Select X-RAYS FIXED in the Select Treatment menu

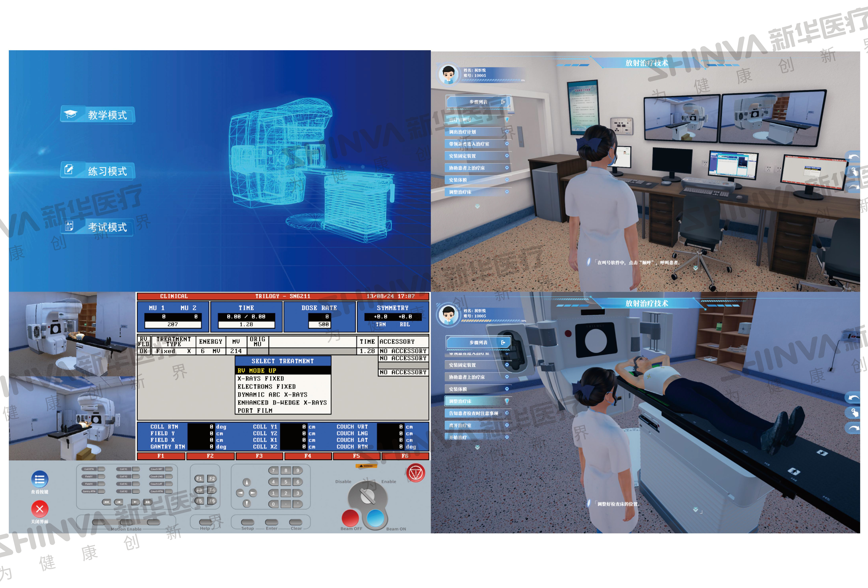tap(261, 378)
